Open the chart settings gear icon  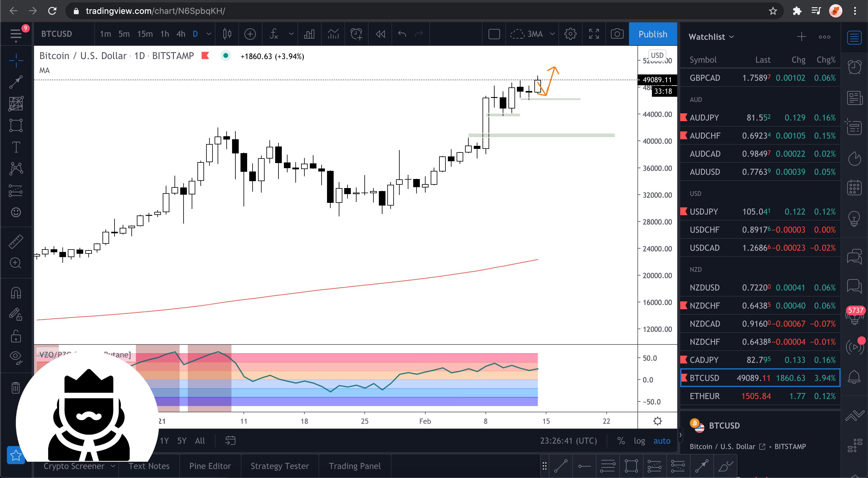click(x=570, y=34)
